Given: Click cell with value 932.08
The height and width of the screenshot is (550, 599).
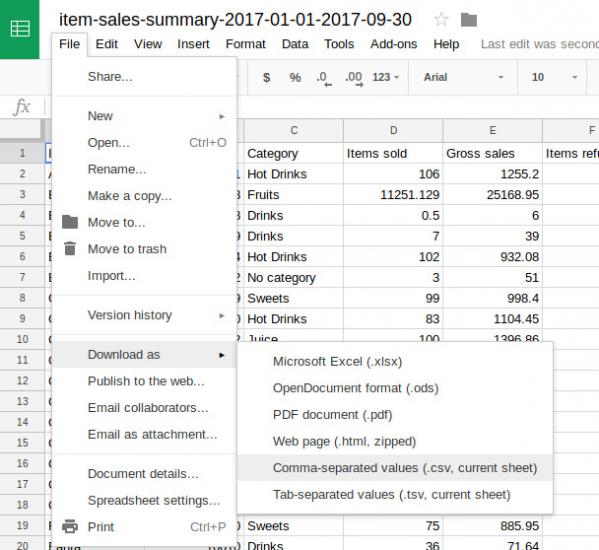Looking at the screenshot, I should tap(493, 257).
